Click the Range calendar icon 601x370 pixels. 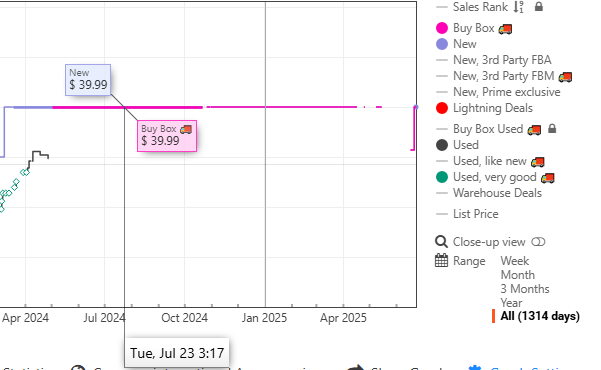441,261
